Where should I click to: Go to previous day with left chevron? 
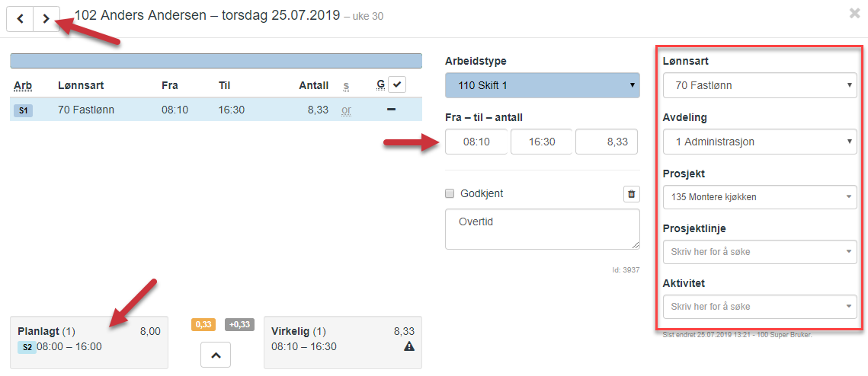pos(20,19)
